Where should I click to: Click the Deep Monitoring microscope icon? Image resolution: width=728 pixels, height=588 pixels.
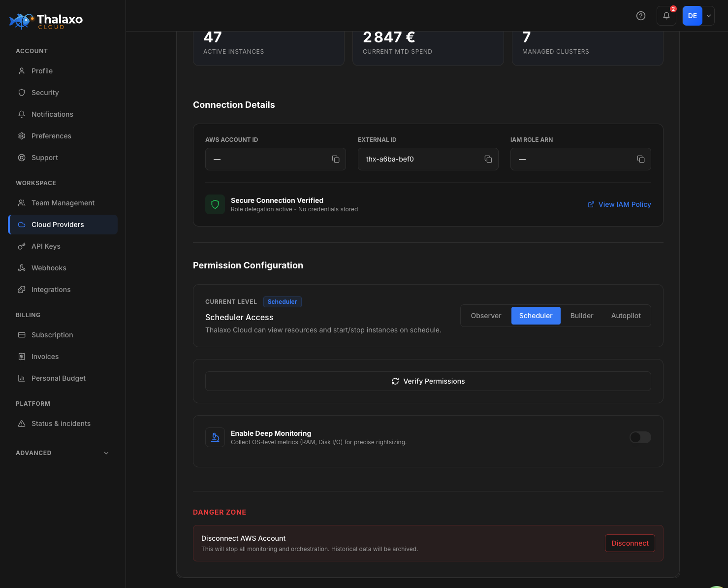tap(215, 437)
